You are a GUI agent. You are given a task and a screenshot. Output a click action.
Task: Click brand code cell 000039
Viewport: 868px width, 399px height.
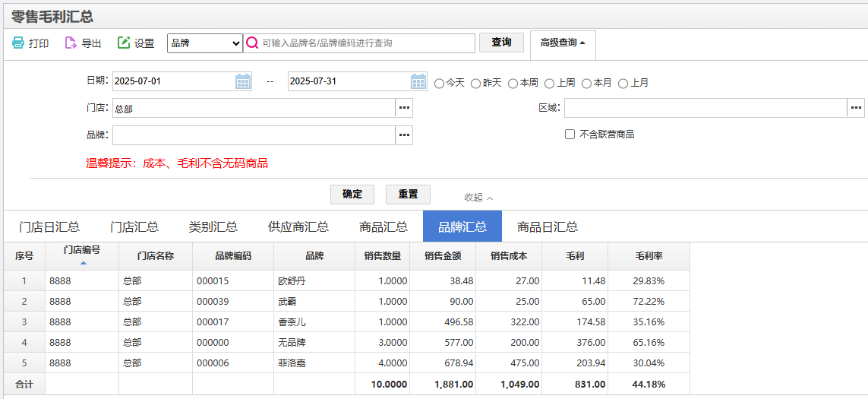click(x=233, y=302)
